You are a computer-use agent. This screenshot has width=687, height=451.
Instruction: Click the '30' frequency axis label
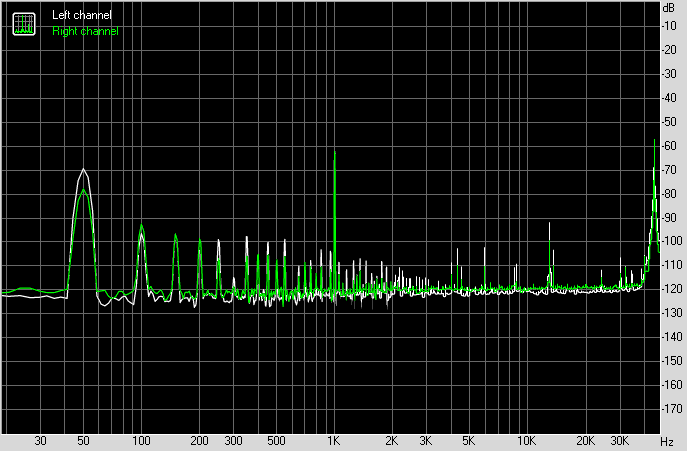pos(40,440)
